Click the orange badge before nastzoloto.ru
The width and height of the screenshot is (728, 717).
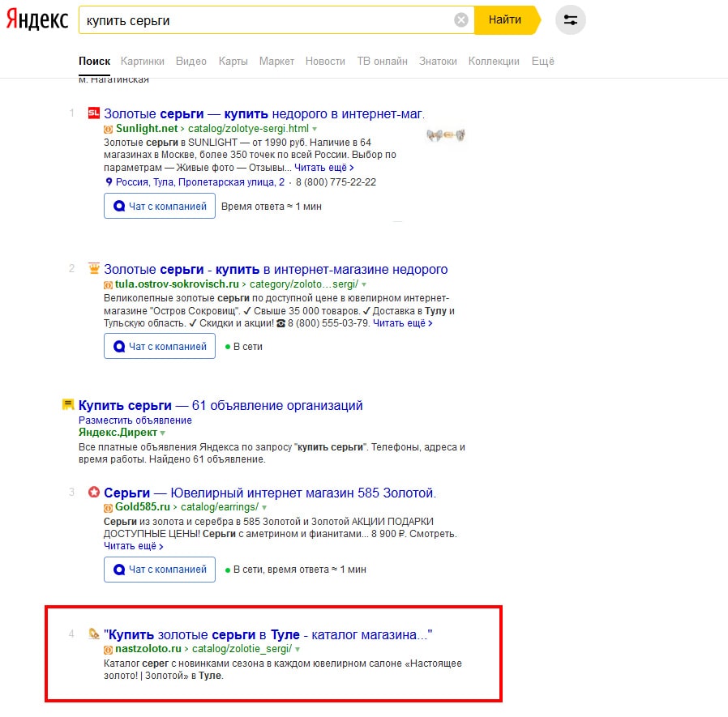click(108, 650)
